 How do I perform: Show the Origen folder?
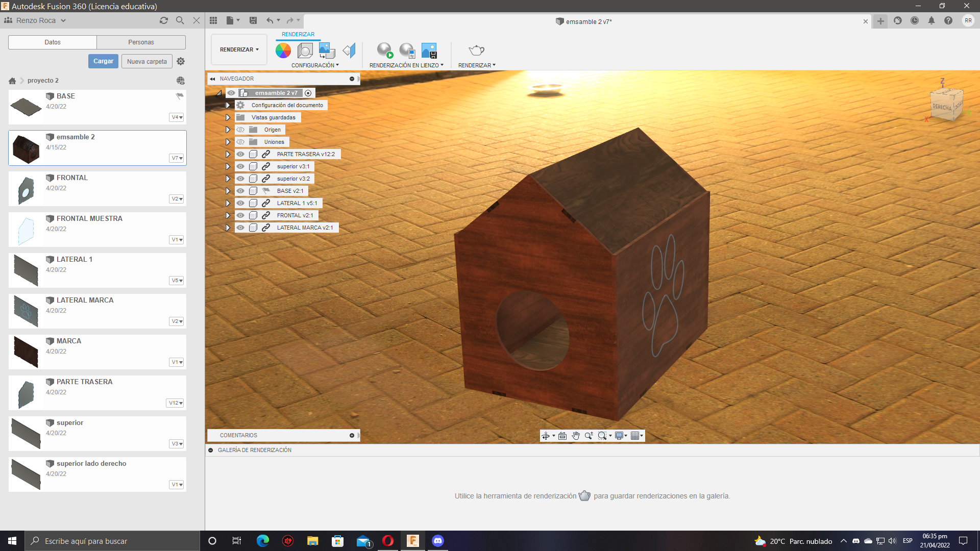(240, 130)
